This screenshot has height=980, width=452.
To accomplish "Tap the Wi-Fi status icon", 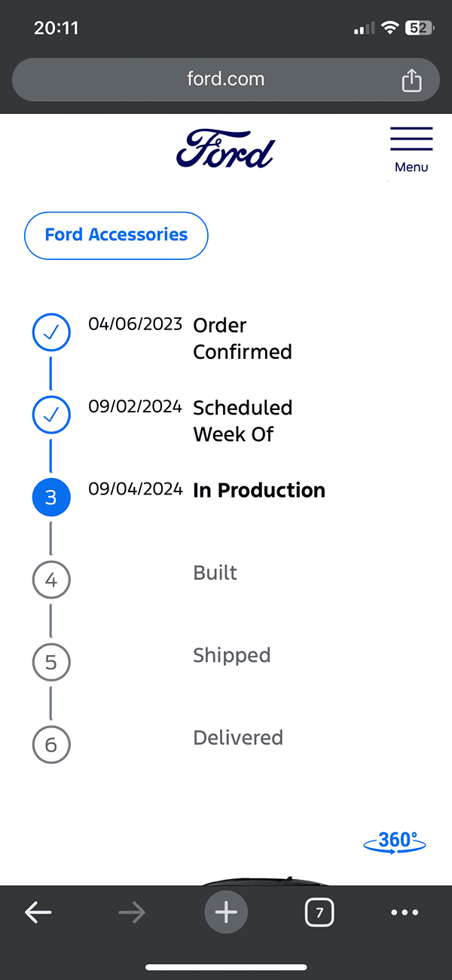I will [389, 28].
